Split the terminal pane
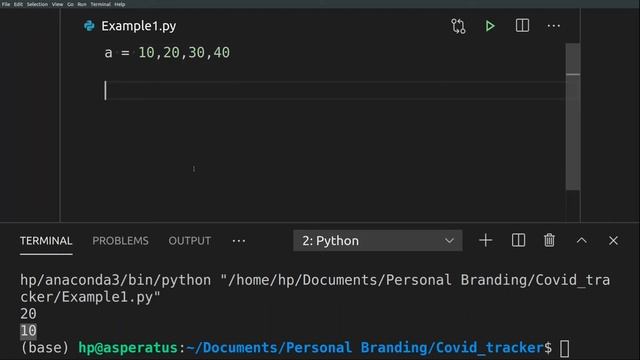The width and height of the screenshot is (640, 360). pyautogui.click(x=518, y=240)
